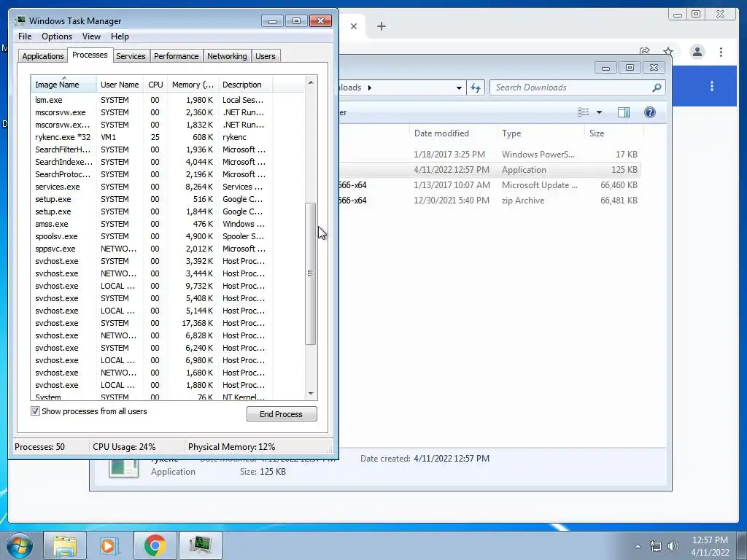Open Task Manager Options menu
Viewport: 747px width, 560px height.
57,36
